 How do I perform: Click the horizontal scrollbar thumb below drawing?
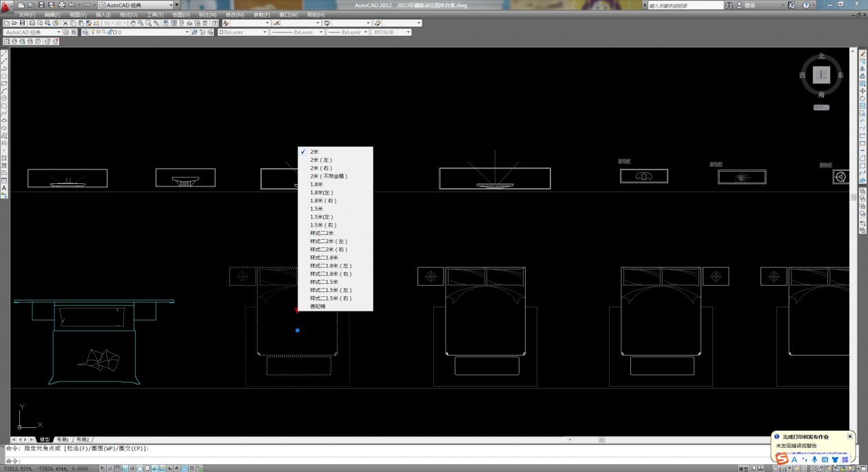pos(601,439)
